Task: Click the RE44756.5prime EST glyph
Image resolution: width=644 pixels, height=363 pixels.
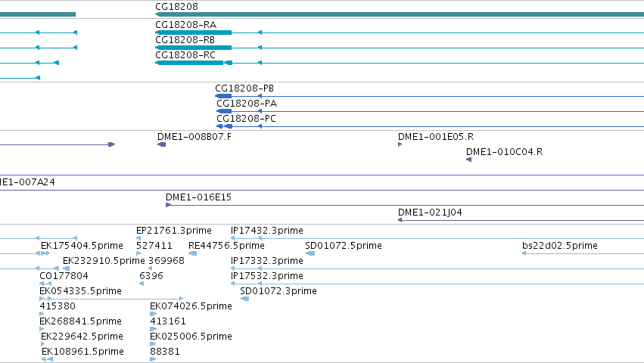Action: (193, 253)
